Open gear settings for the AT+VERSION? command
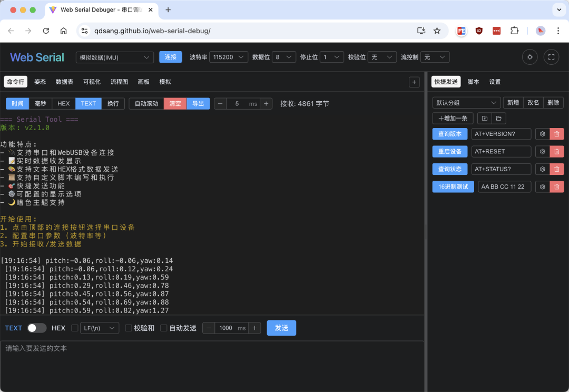The height and width of the screenshot is (392, 569). click(x=542, y=134)
